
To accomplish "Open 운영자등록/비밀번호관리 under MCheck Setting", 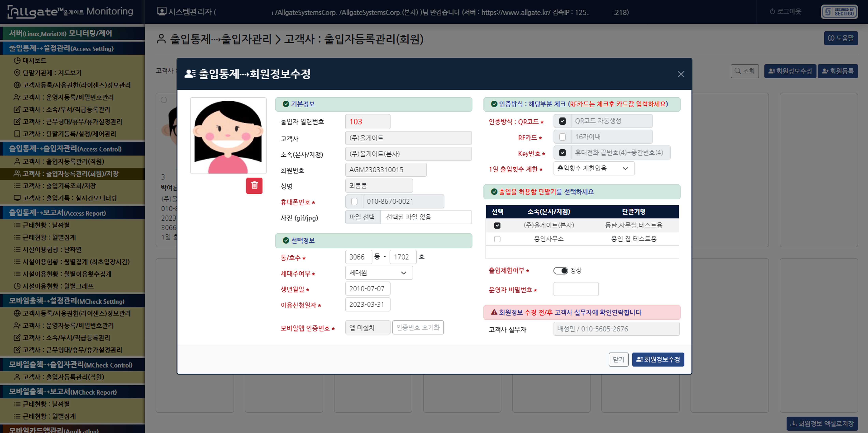I will 64,325.
